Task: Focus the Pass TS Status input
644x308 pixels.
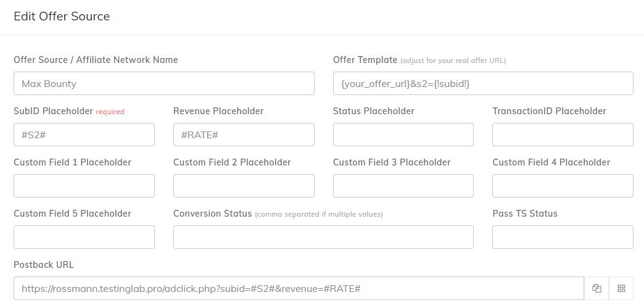Action: [563, 237]
